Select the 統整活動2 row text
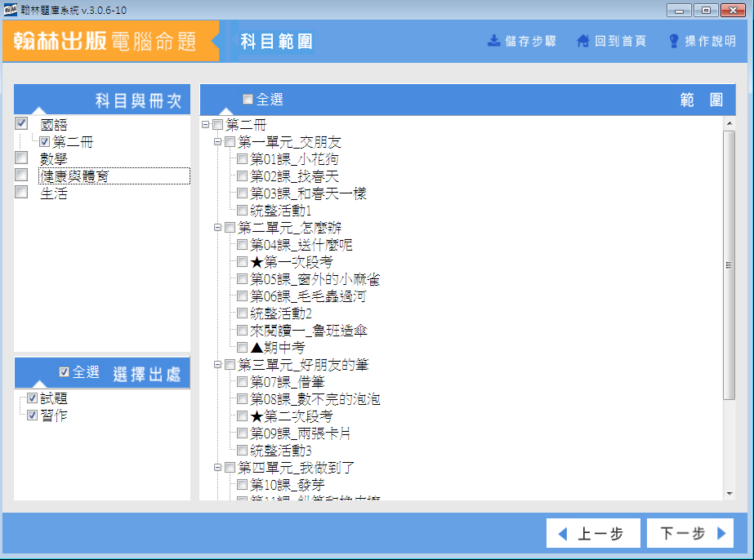The width and height of the screenshot is (754, 560). coord(281,314)
